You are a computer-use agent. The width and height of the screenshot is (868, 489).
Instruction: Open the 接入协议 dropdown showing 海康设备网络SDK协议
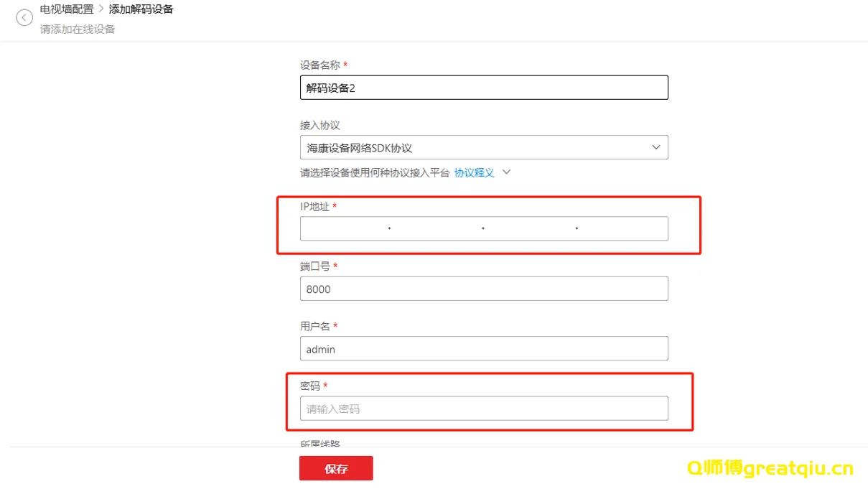[x=474, y=147]
